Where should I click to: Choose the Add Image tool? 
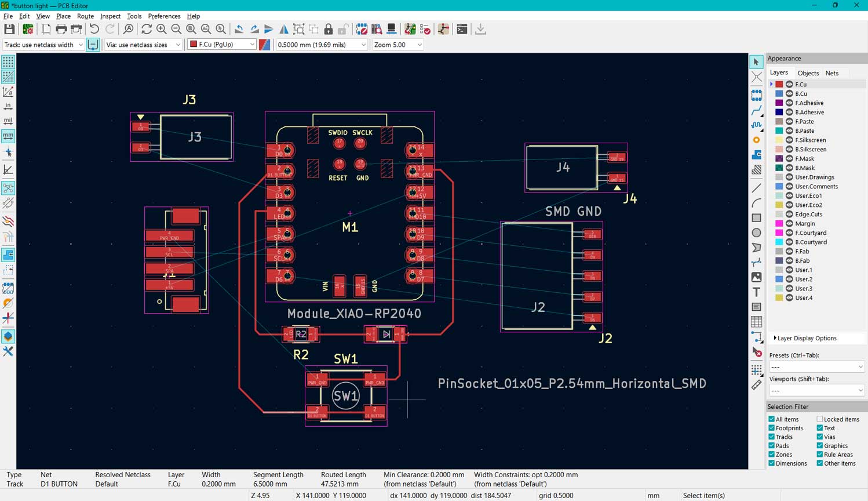coord(756,277)
